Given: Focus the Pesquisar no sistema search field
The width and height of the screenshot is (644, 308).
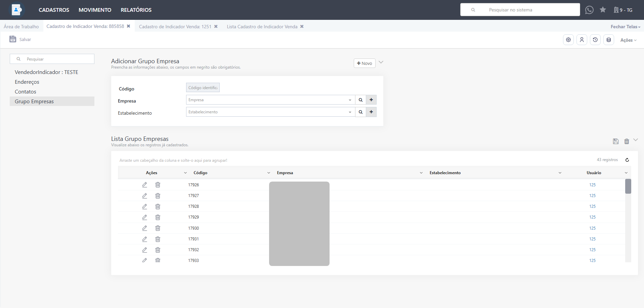Looking at the screenshot, I should (x=520, y=10).
